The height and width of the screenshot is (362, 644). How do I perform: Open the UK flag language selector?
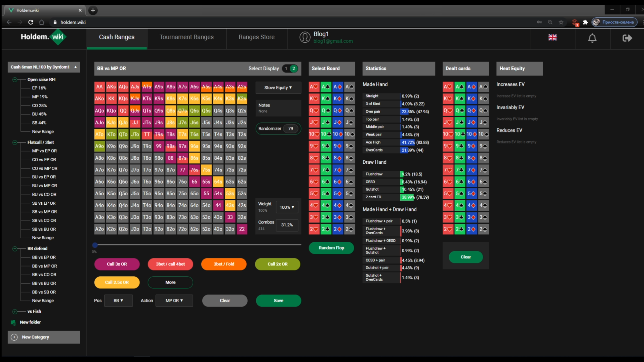[552, 37]
